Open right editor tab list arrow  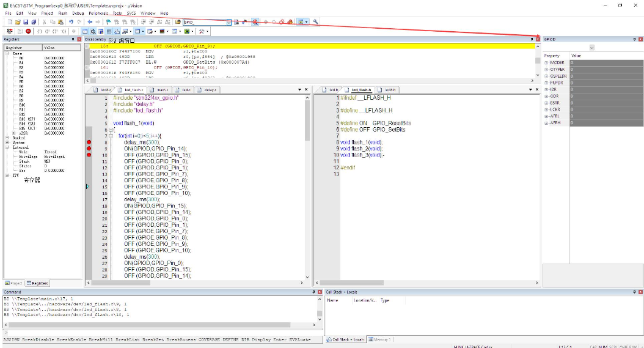pos(530,89)
